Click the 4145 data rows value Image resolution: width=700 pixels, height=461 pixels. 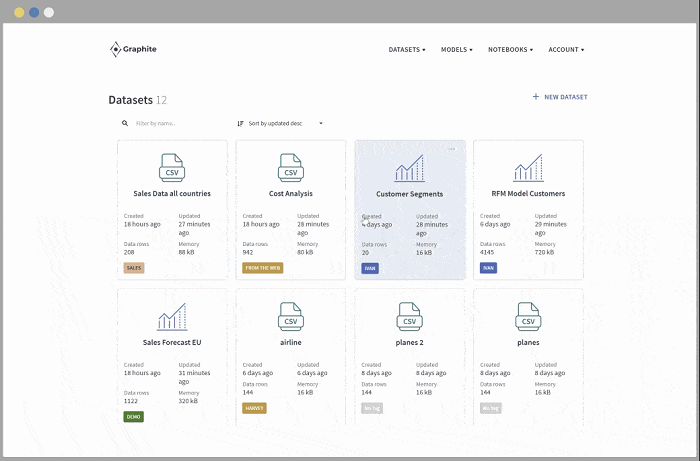tap(487, 252)
